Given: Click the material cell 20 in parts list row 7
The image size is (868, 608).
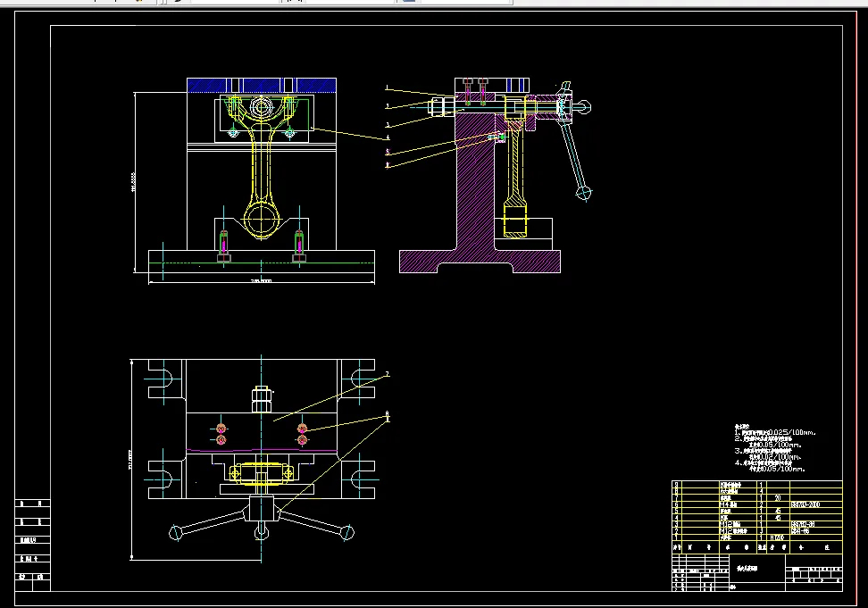Looking at the screenshot, I should [x=778, y=498].
